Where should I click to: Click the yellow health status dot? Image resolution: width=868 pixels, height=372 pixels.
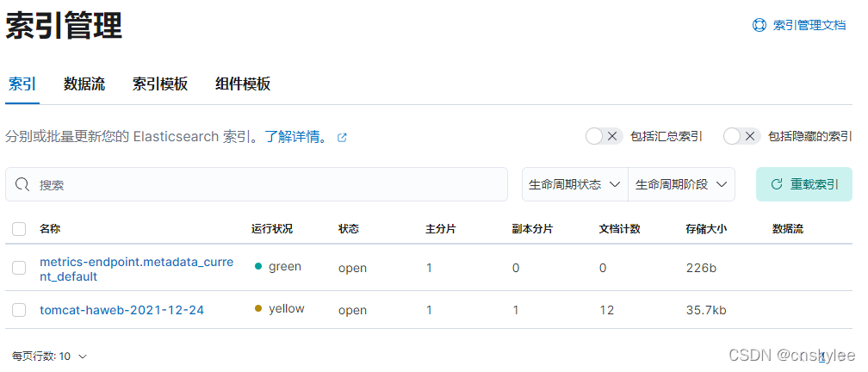(258, 308)
